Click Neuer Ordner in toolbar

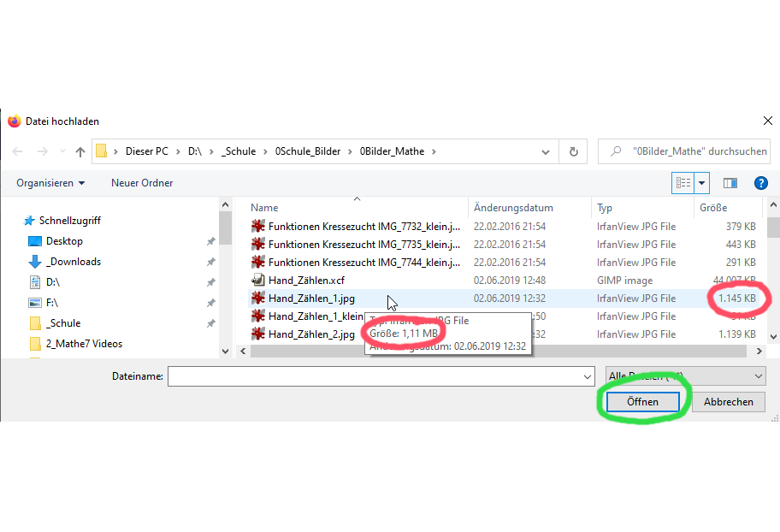click(x=142, y=183)
